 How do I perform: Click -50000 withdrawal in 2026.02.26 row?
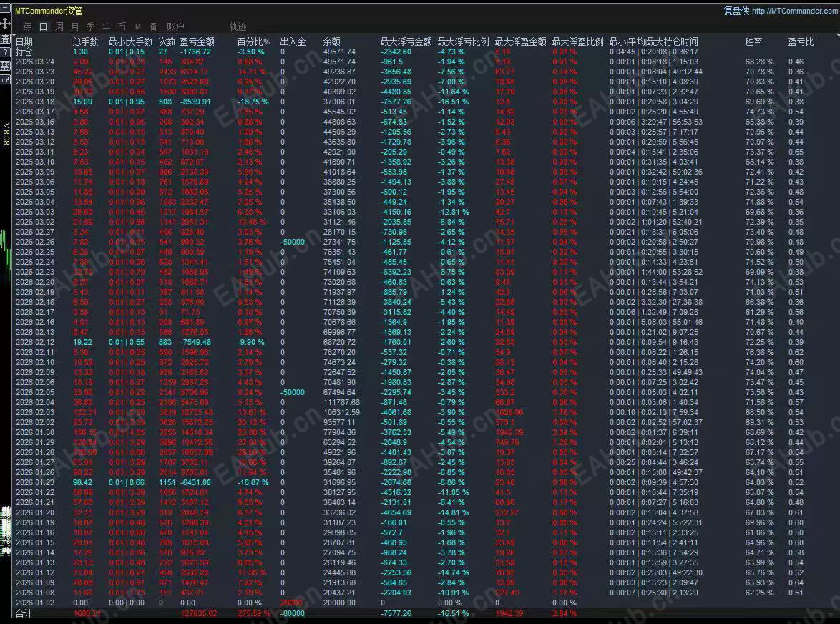click(x=293, y=242)
